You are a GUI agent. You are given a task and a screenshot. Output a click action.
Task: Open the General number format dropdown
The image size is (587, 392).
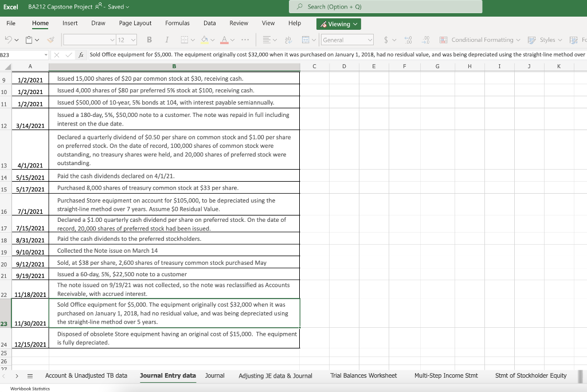[x=347, y=40]
